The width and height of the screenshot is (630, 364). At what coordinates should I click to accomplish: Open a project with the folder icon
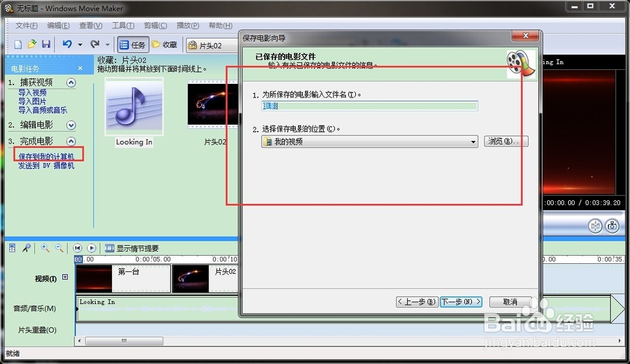[32, 44]
